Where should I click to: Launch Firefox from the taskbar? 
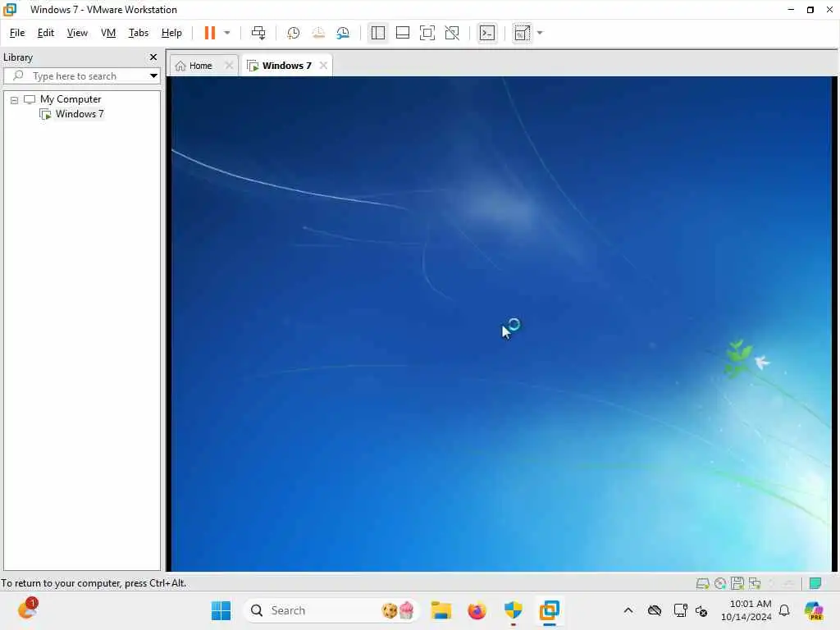[x=477, y=610]
